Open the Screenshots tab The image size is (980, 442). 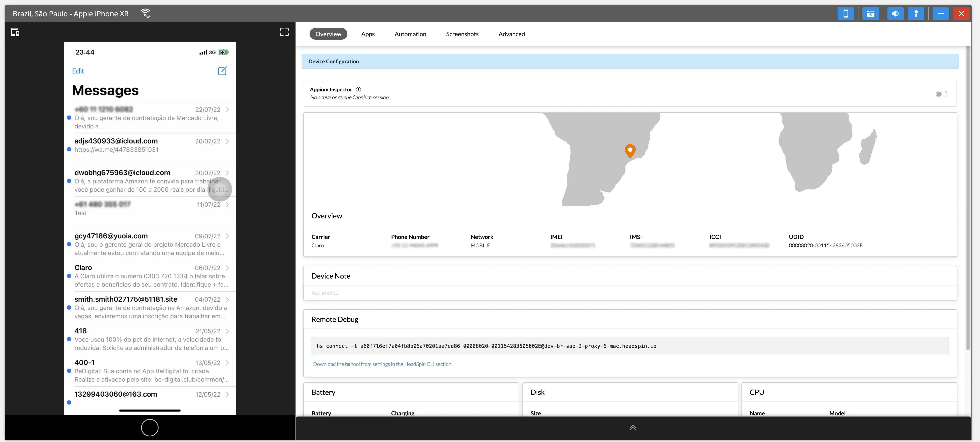point(462,34)
